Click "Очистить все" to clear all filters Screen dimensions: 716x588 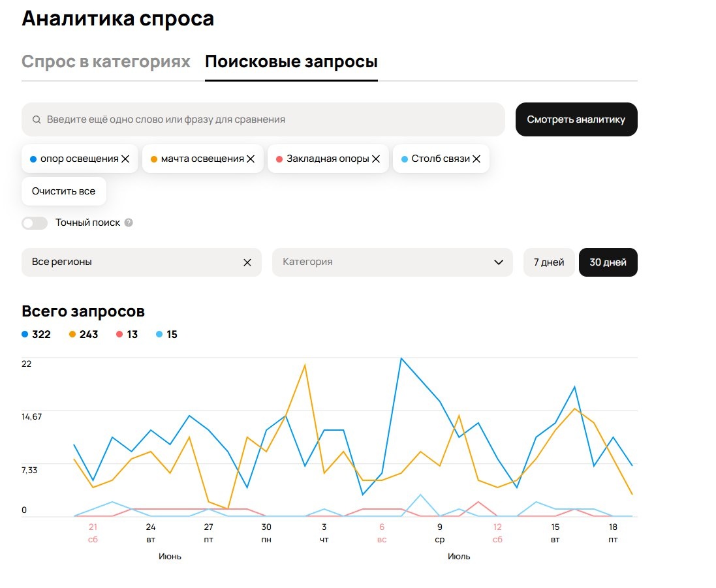[x=63, y=191]
